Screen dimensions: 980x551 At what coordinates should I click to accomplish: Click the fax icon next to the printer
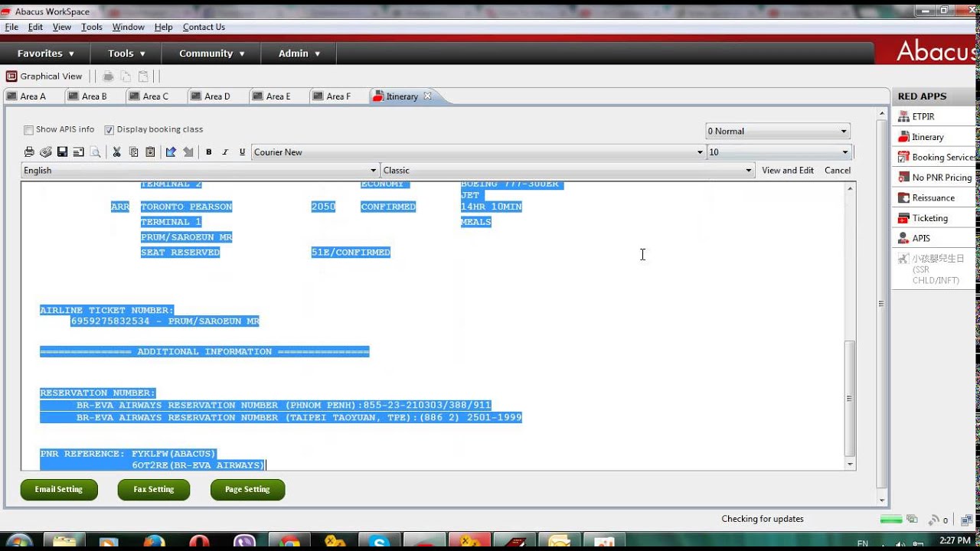tap(45, 152)
